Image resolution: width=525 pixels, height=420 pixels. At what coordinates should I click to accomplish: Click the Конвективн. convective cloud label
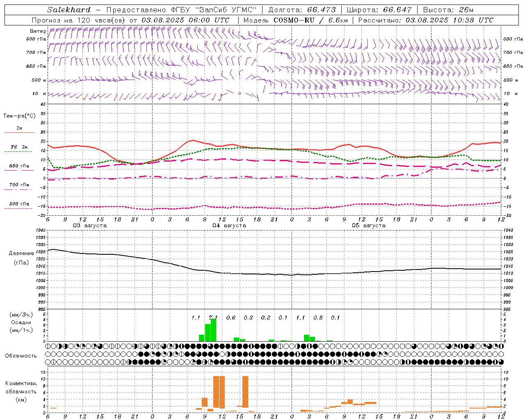point(21,383)
